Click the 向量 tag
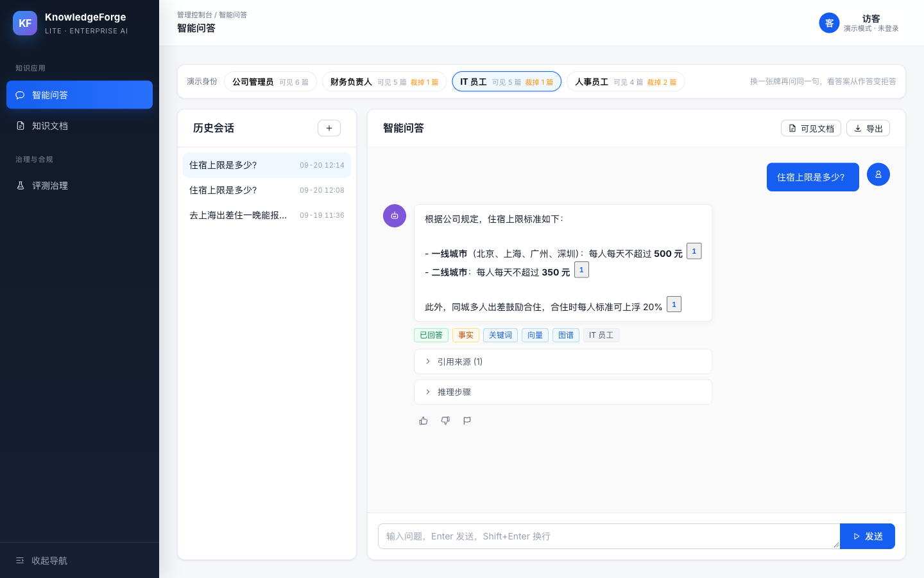The width and height of the screenshot is (924, 578). [535, 335]
